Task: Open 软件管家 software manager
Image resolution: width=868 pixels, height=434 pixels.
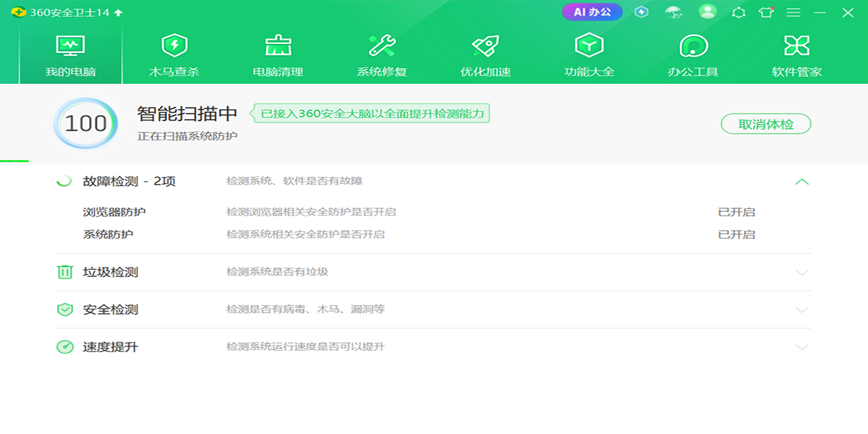Action: (796, 56)
